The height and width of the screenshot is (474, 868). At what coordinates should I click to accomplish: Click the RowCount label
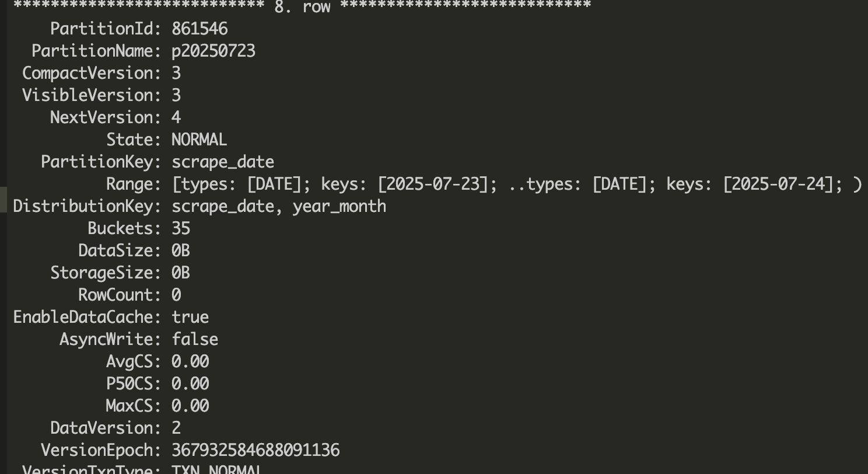coord(119,295)
